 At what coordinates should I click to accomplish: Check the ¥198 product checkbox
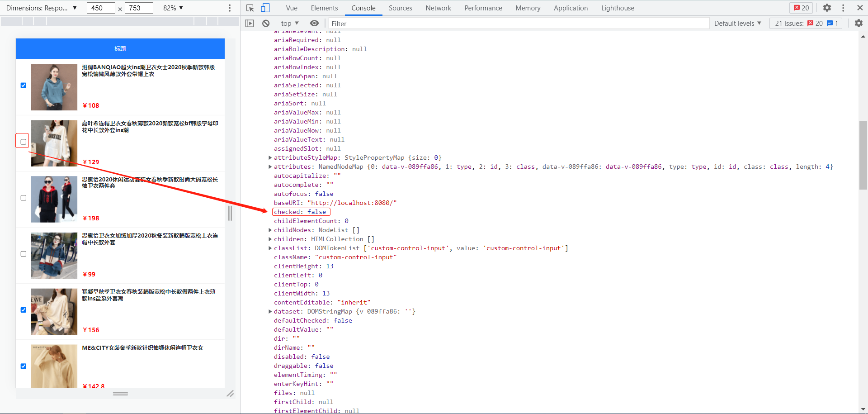[x=24, y=198]
